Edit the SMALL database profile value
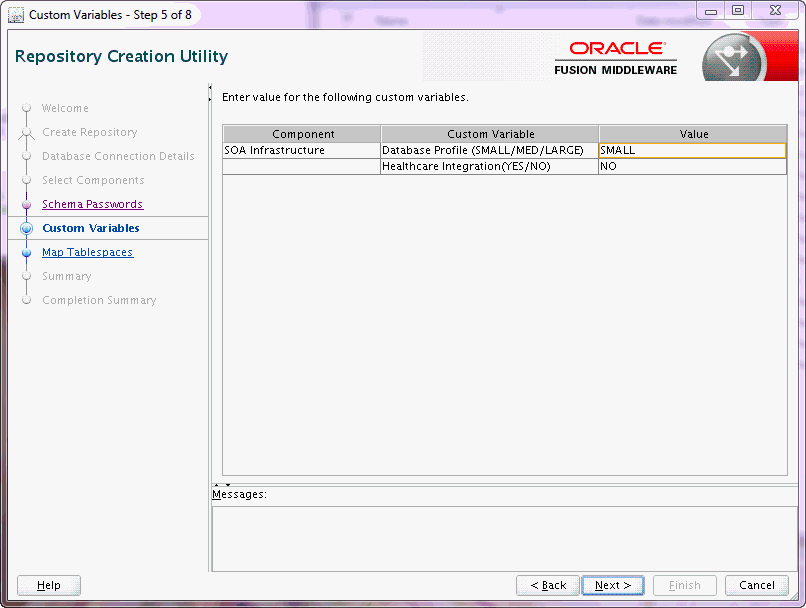806x608 pixels. pos(692,150)
